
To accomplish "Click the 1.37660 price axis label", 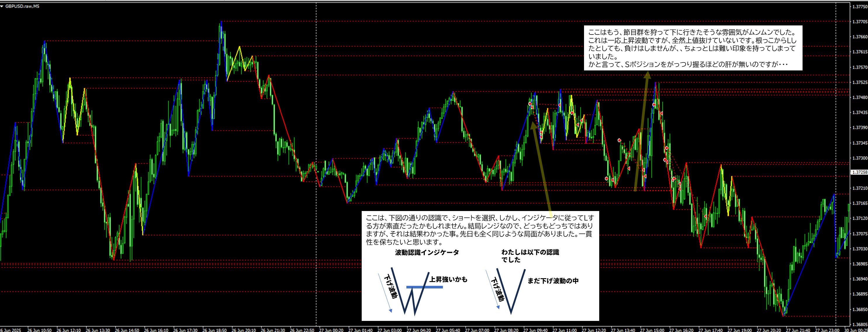I will (x=860, y=37).
